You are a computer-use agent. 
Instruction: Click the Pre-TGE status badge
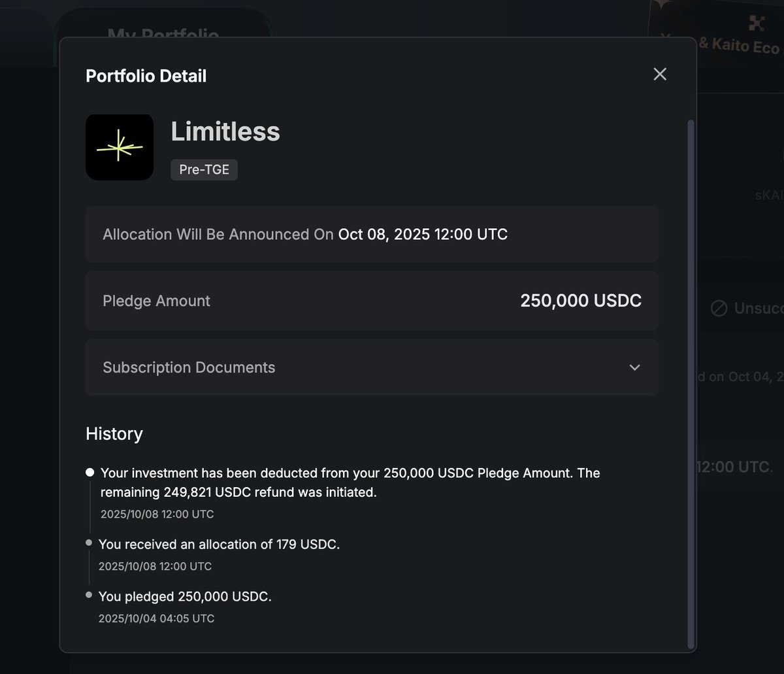point(204,170)
